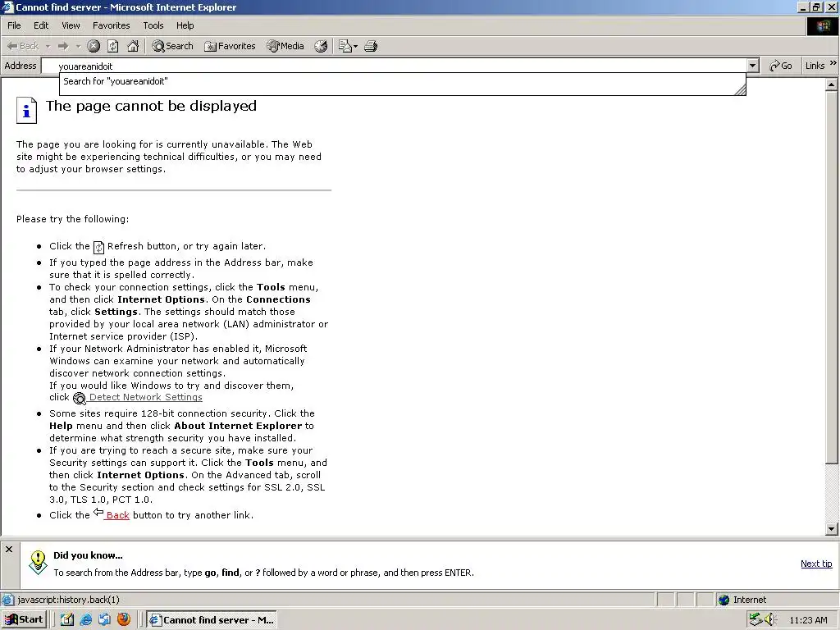Image resolution: width=840 pixels, height=630 pixels.
Task: Expand the Address bar dropdown arrow
Action: point(753,66)
